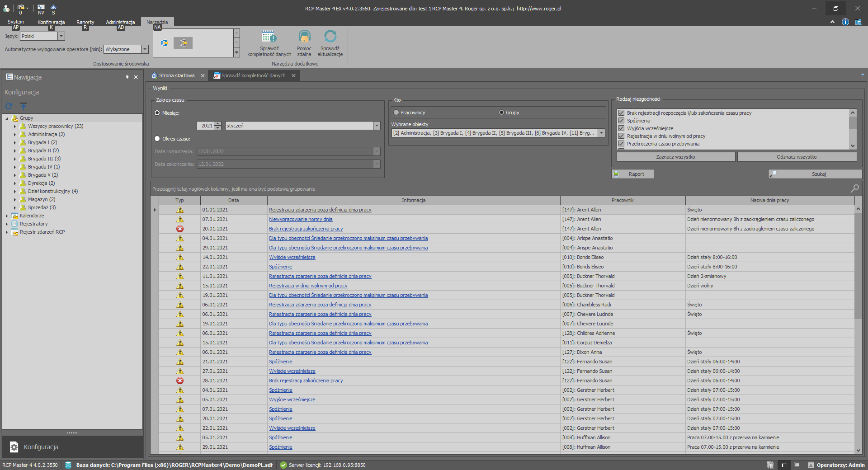Viewport: 868px width, 470px height.
Task: Pin the Nawigacja panel
Action: point(127,77)
